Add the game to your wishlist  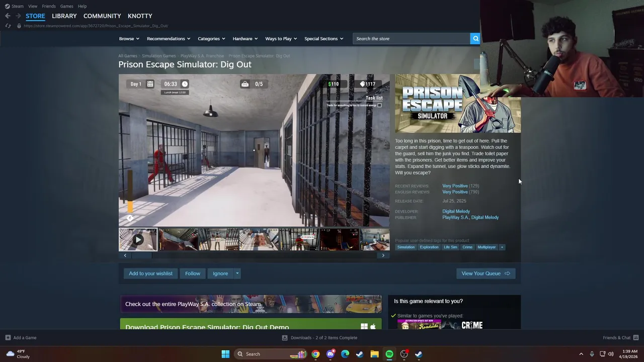[x=150, y=274]
